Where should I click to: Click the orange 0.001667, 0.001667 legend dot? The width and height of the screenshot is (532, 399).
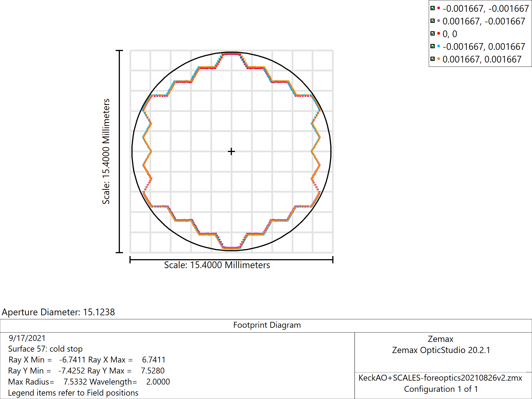coord(439,59)
